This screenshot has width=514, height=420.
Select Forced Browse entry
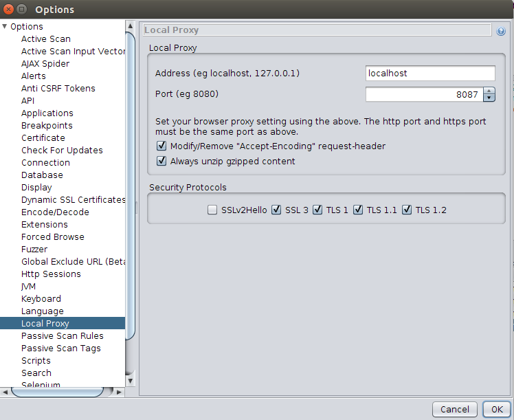(53, 236)
